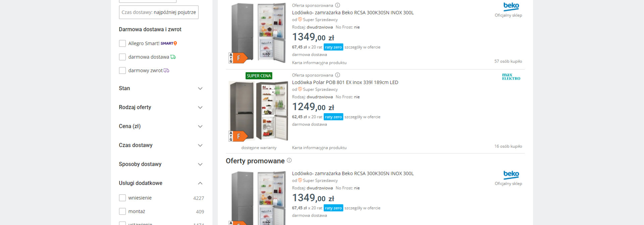Enable the Allegro Smart! filter checkbox

[x=122, y=43]
